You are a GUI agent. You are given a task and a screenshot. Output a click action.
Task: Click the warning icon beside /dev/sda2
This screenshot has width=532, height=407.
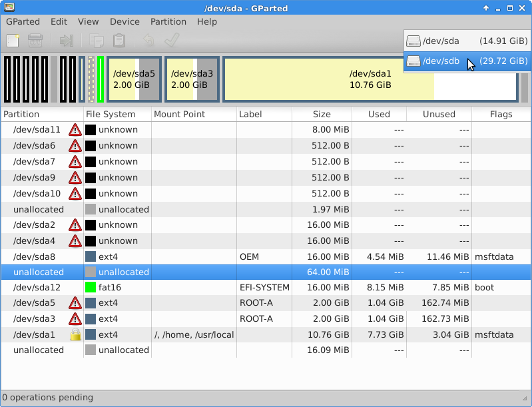click(75, 224)
